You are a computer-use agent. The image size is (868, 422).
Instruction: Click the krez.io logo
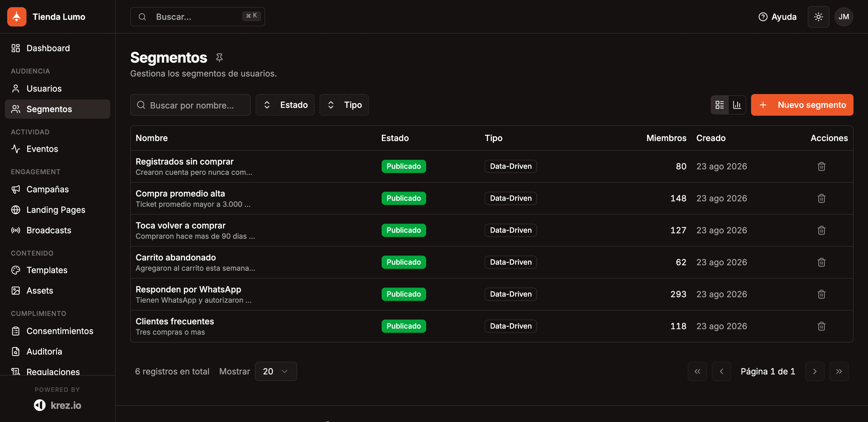57,405
